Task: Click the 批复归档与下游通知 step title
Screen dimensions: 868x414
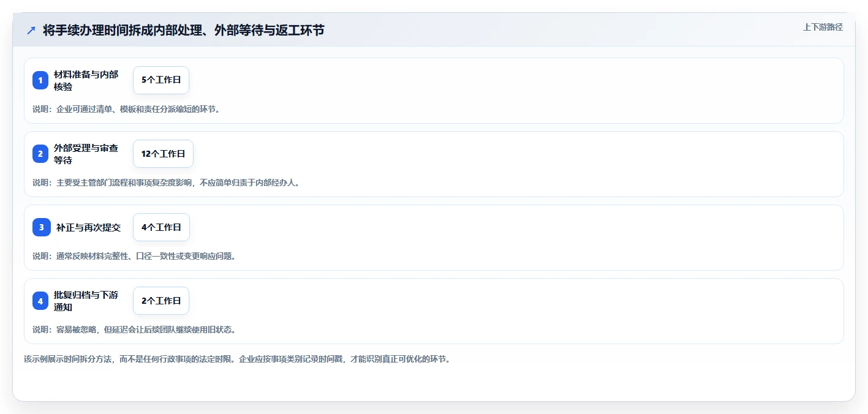Action: coord(86,301)
